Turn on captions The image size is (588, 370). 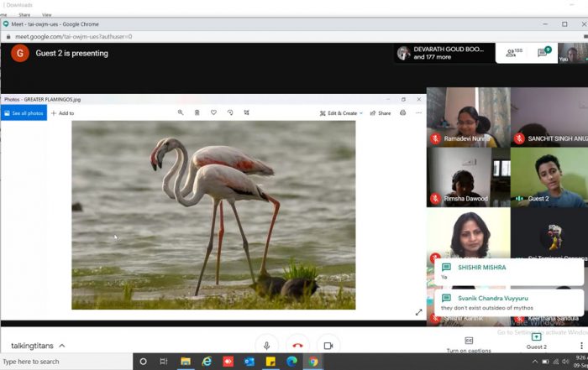click(x=469, y=345)
